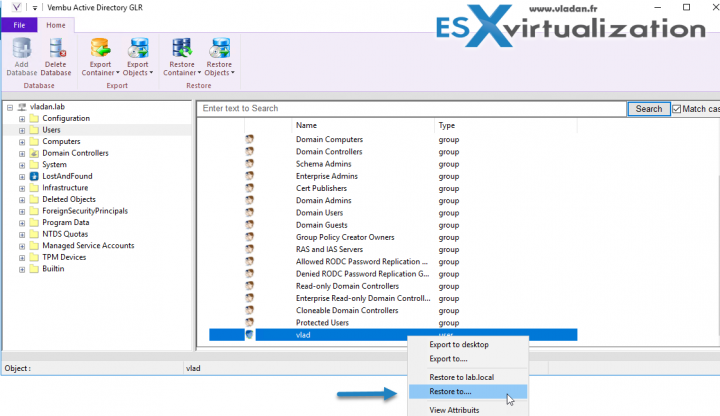This screenshot has height=416, width=720.
Task: Open the quick access toolbar dropdown
Action: click(34, 8)
